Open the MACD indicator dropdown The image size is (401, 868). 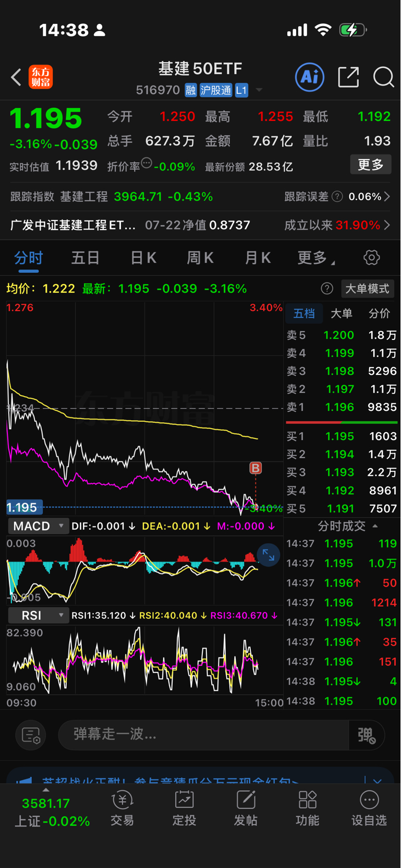[x=38, y=526]
